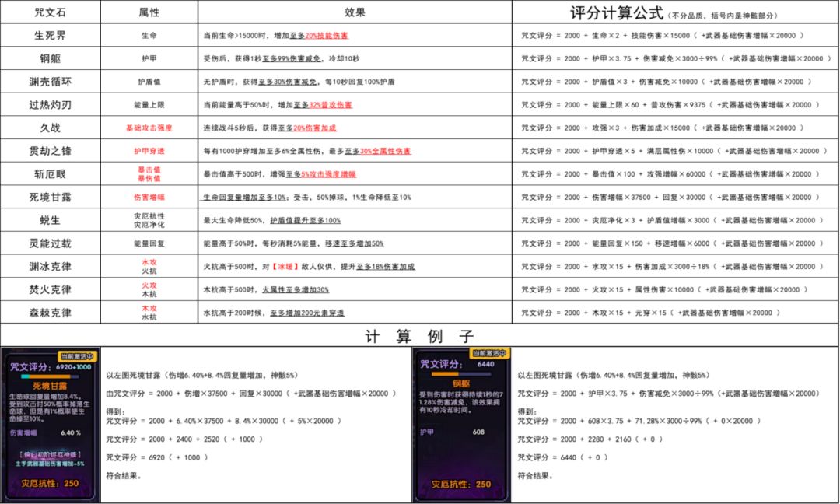The image size is (840, 504).
Task: Click the 至多增加200元素穿透 link
Action: pos(307,313)
